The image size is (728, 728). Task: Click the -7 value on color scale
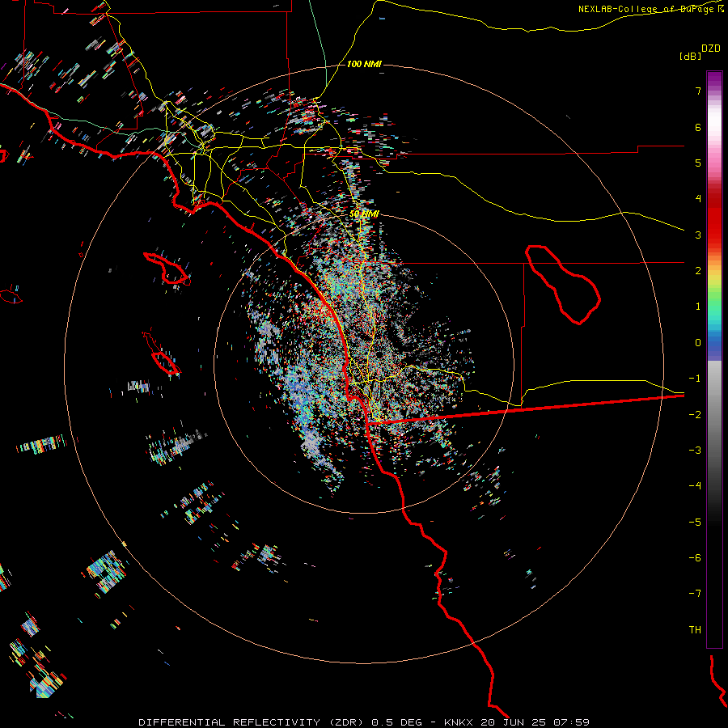[695, 594]
